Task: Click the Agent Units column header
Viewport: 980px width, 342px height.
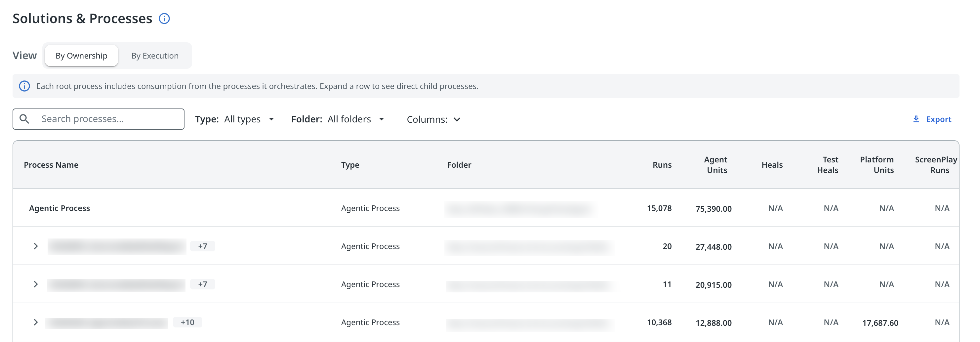Action: point(716,165)
